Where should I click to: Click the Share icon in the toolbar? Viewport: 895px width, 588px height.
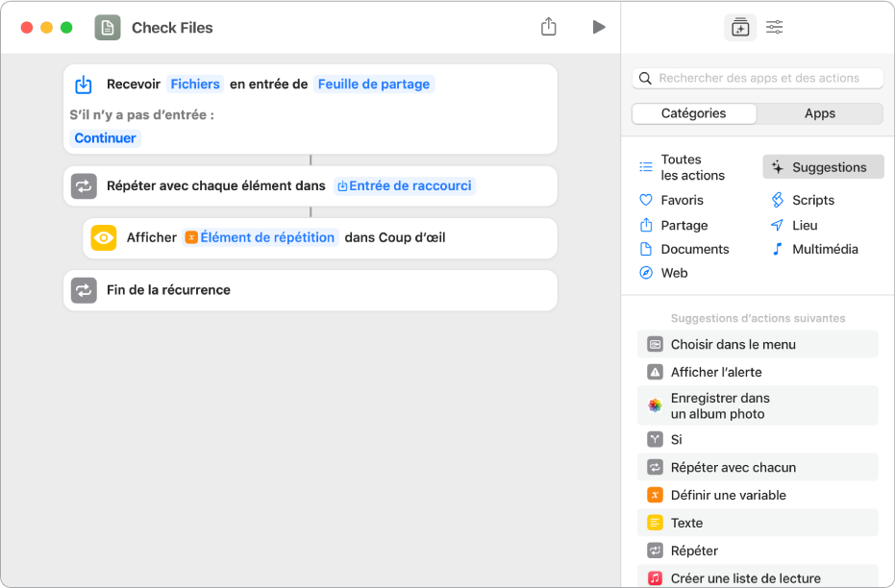548,27
